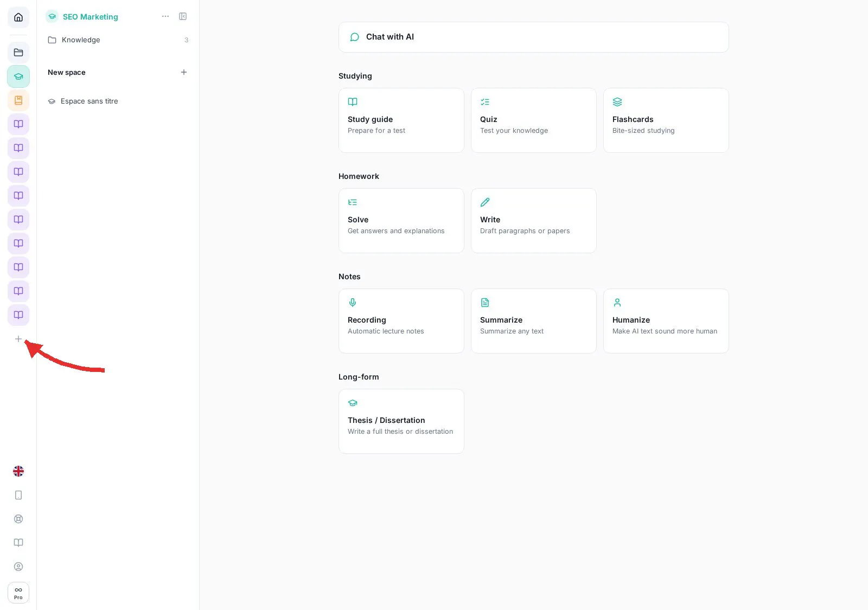This screenshot has width=868, height=610.
Task: Open the mobile app phone icon
Action: click(x=18, y=495)
